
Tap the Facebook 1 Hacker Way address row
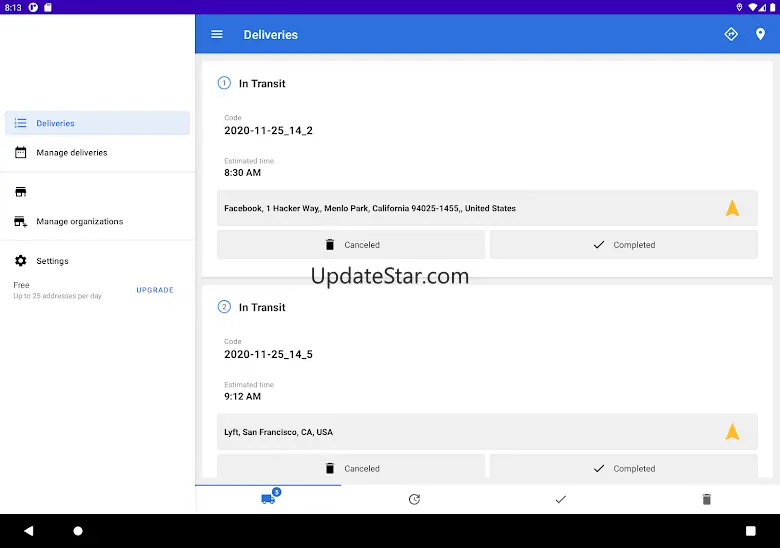pos(487,208)
